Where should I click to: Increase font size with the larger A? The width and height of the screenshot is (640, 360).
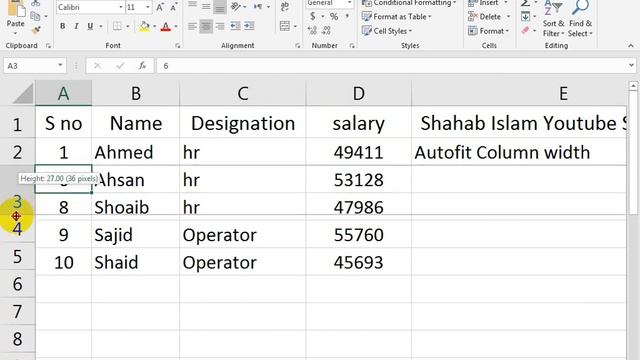click(x=160, y=7)
